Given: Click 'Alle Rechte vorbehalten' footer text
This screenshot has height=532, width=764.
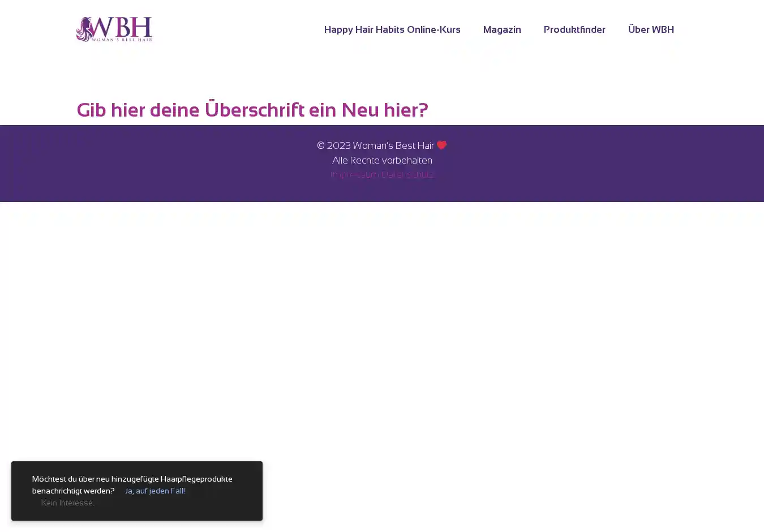Looking at the screenshot, I should pos(382,161).
